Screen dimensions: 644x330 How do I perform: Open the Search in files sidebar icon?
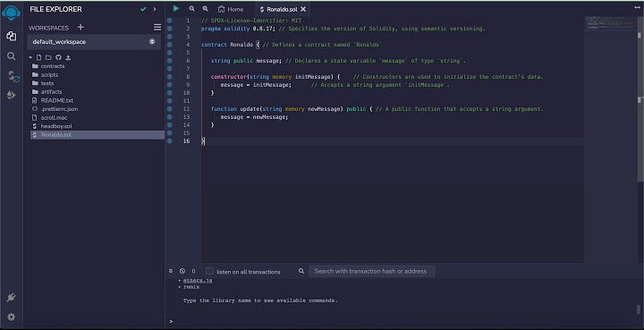tap(12, 56)
